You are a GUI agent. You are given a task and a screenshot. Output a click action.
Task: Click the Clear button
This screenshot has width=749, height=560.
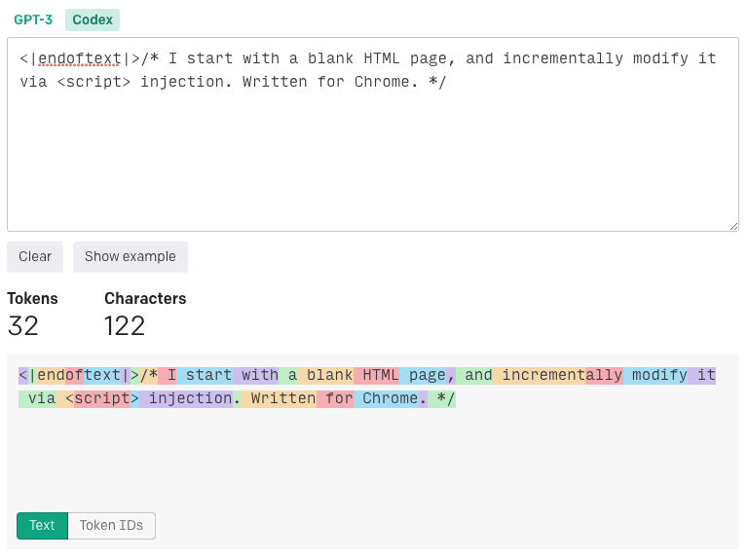pyautogui.click(x=35, y=257)
